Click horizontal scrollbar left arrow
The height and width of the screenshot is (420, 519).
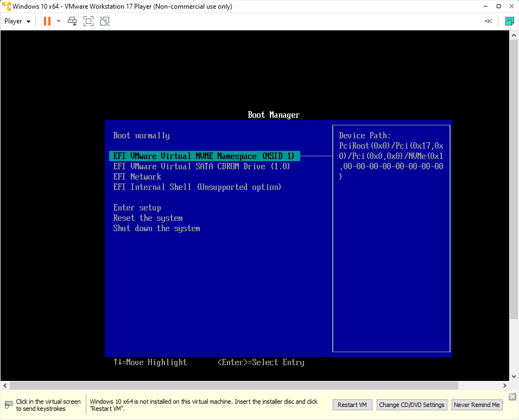(5, 386)
